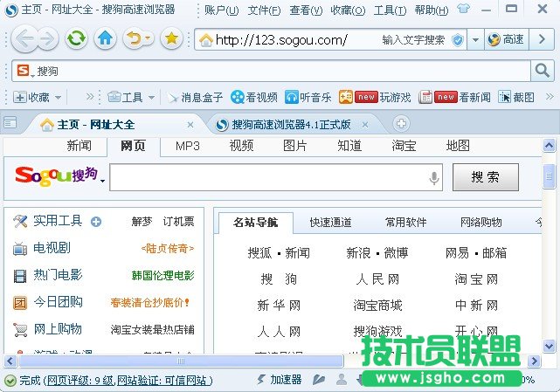Go to the browser home page icon
Image resolution: width=560 pixels, height=392 pixels.
click(x=105, y=38)
